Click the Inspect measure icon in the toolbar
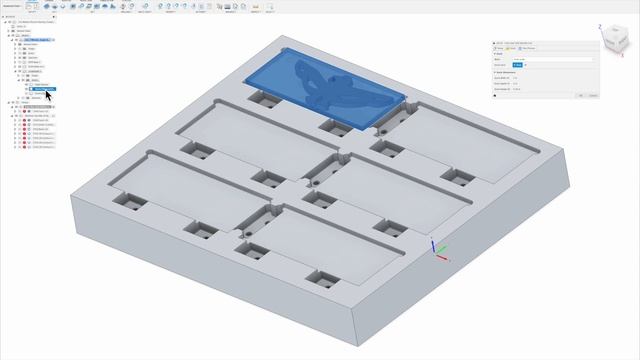This screenshot has width=640, height=360. tap(256, 6)
